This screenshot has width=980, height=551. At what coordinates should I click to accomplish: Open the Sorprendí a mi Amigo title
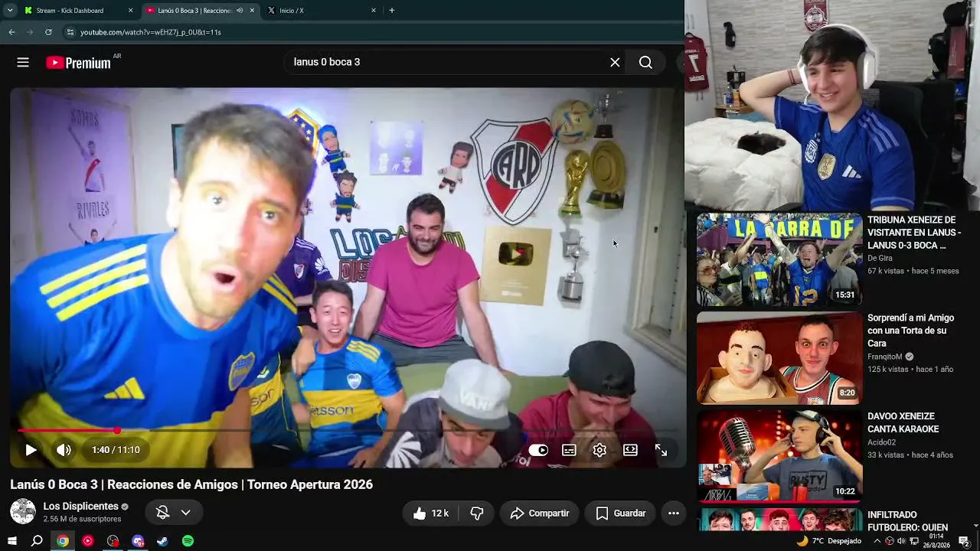pyautogui.click(x=911, y=331)
